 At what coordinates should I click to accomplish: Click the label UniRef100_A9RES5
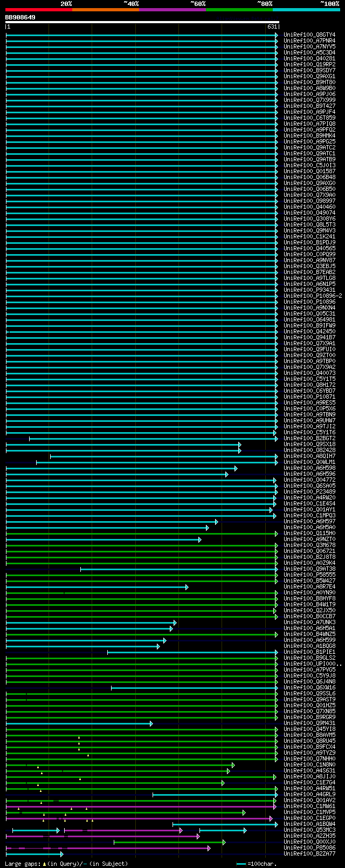pyautogui.click(x=309, y=403)
